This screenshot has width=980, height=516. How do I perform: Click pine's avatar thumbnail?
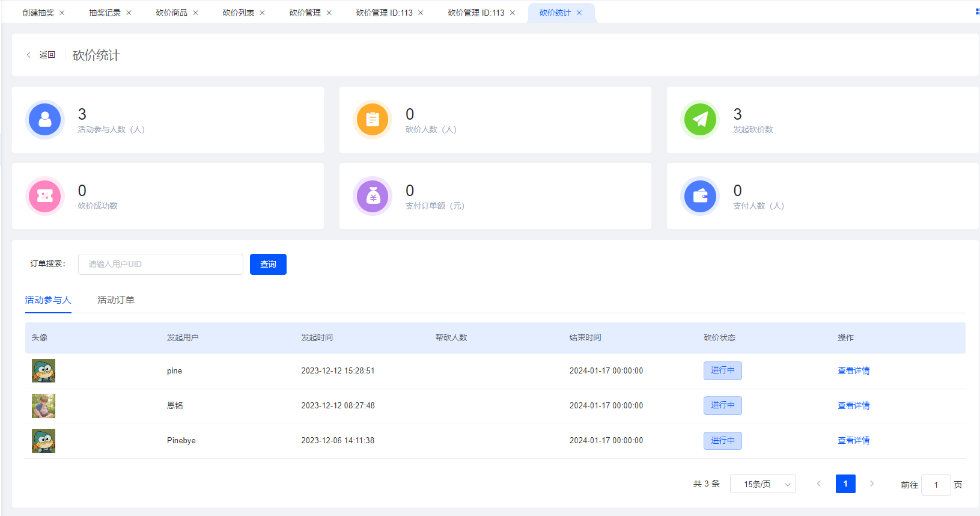pyautogui.click(x=43, y=370)
